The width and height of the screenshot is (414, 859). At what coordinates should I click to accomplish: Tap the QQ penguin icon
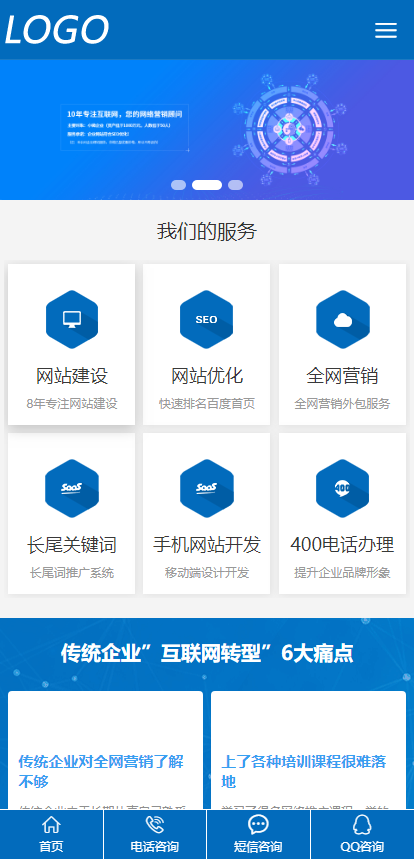[x=362, y=824]
